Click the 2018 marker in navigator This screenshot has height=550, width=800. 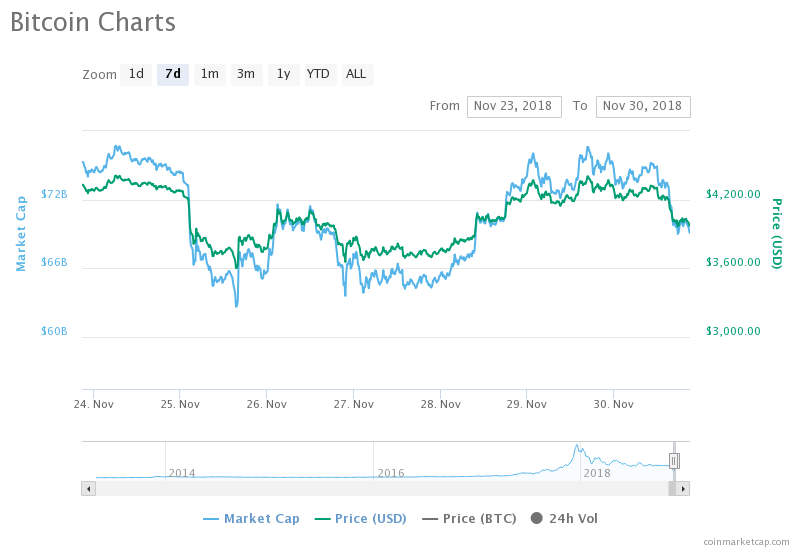click(x=597, y=473)
